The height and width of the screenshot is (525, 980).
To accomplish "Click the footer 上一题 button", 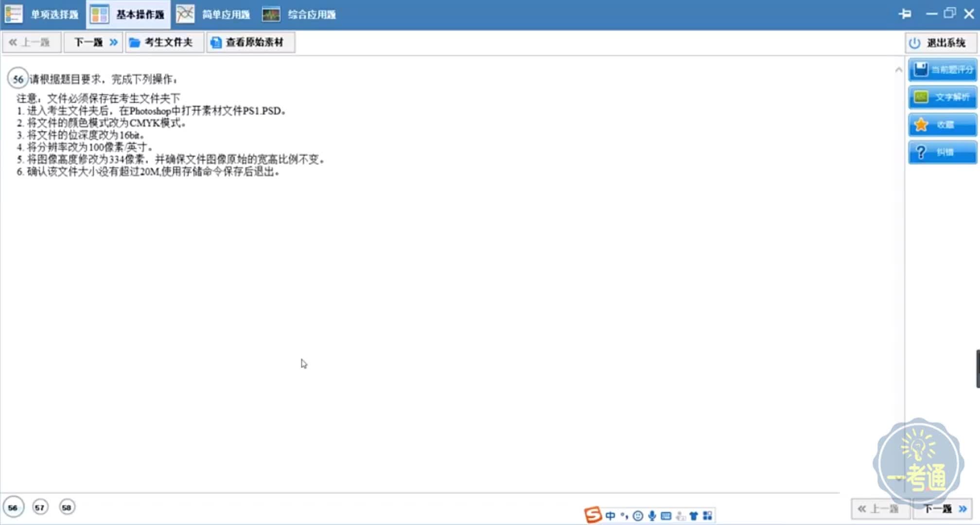I will click(x=881, y=508).
